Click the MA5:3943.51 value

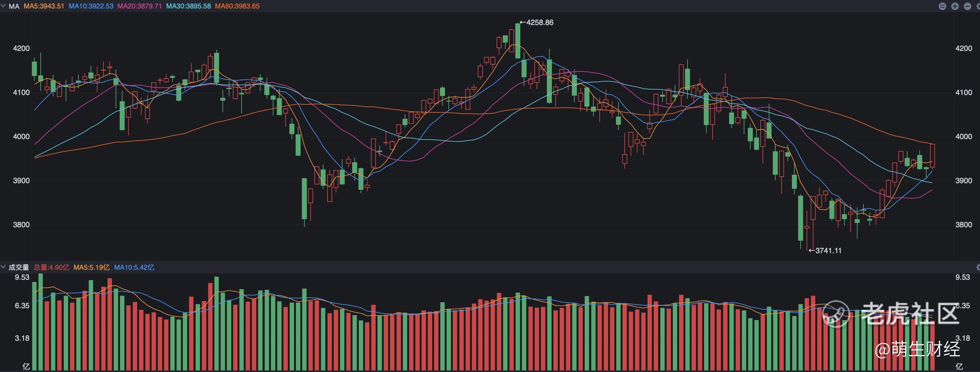pos(44,6)
